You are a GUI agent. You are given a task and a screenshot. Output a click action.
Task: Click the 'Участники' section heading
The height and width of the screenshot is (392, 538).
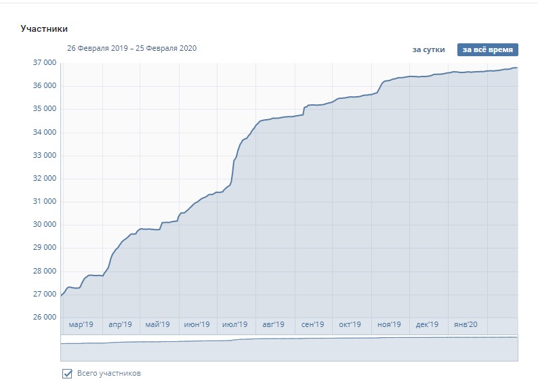click(x=44, y=29)
